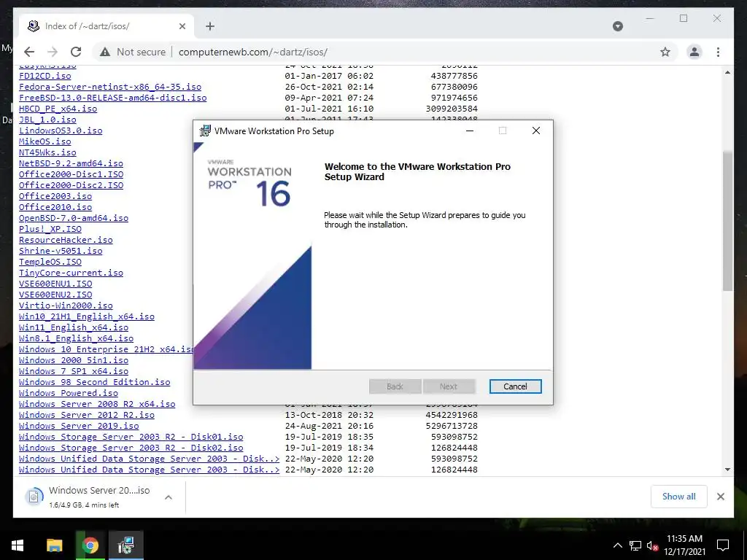The image size is (747, 560).
Task: Open the Windows_Server_2019.iso link
Action: [79, 426]
